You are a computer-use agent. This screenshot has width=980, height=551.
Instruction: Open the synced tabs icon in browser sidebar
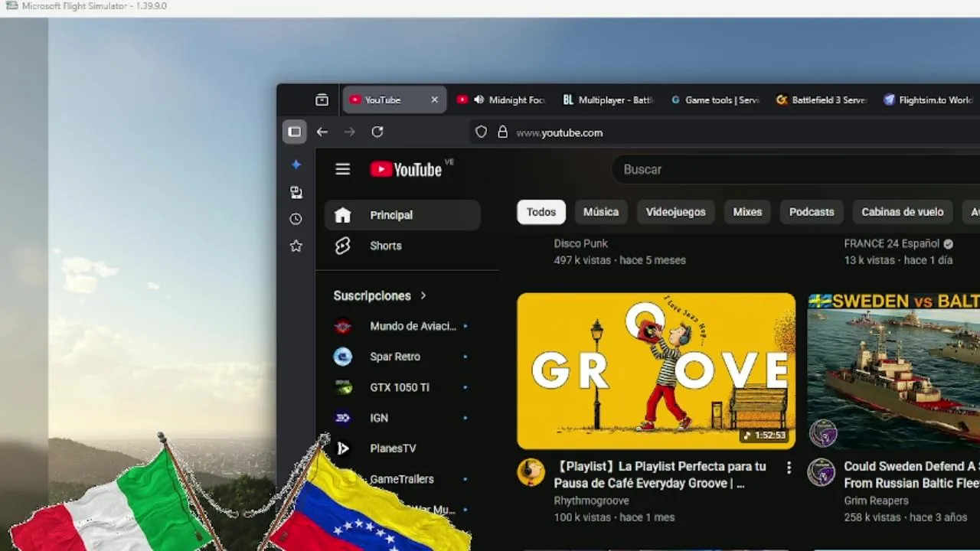[296, 192]
